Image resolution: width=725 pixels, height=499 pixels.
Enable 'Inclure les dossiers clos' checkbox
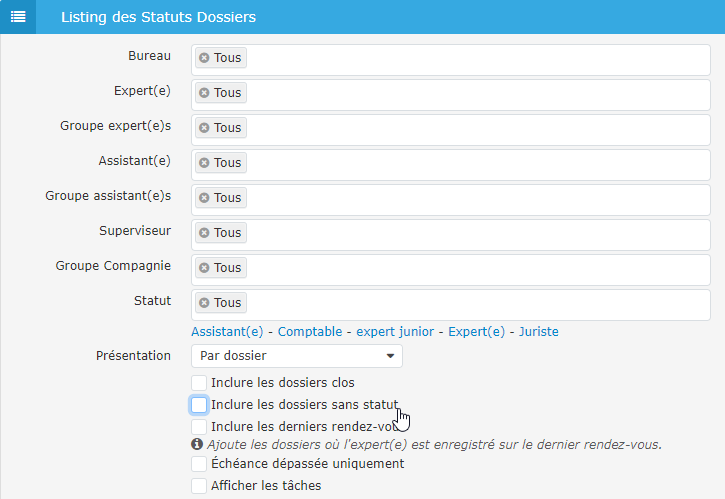199,383
